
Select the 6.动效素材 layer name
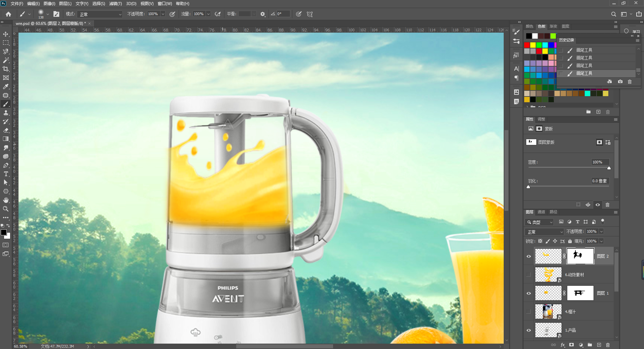(574, 275)
